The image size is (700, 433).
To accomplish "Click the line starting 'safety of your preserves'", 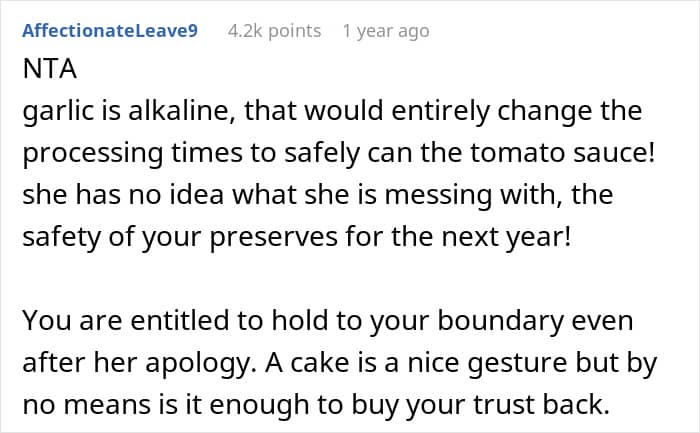I will (x=297, y=237).
